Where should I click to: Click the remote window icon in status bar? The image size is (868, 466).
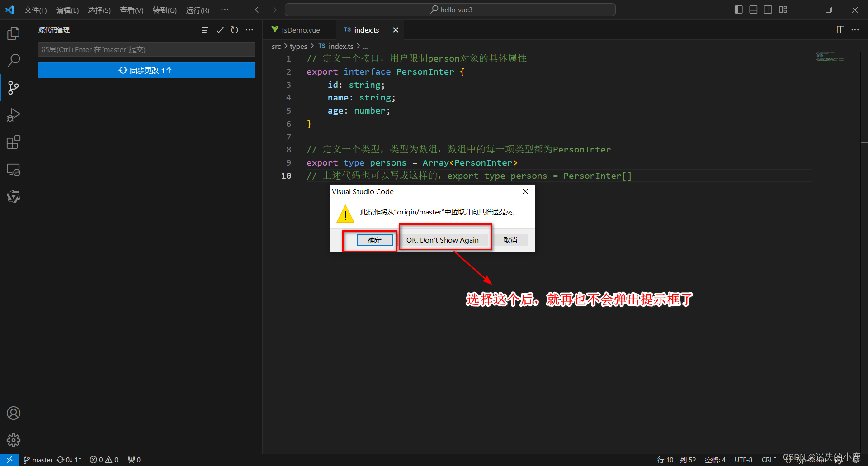click(x=9, y=460)
